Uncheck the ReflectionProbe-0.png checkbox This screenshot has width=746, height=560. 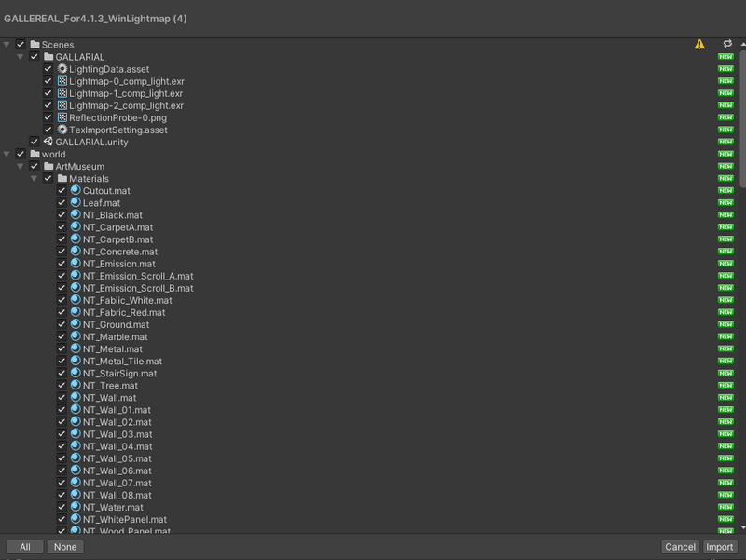(48, 117)
